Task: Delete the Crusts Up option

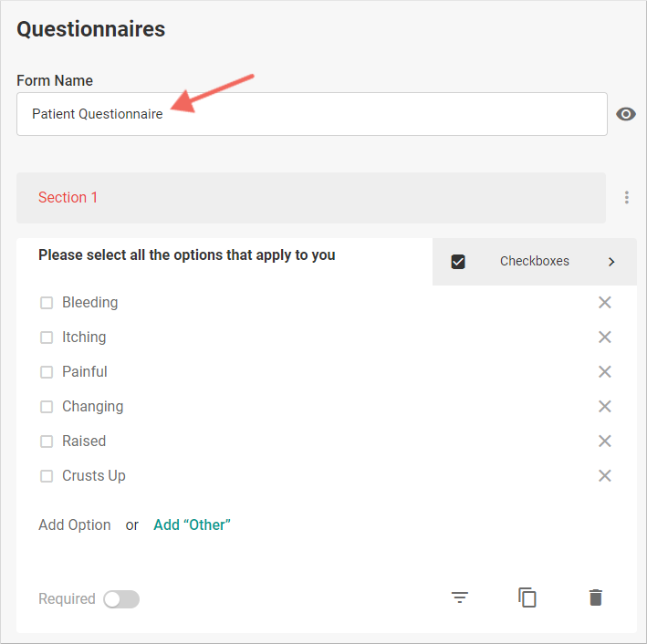Action: coord(604,475)
